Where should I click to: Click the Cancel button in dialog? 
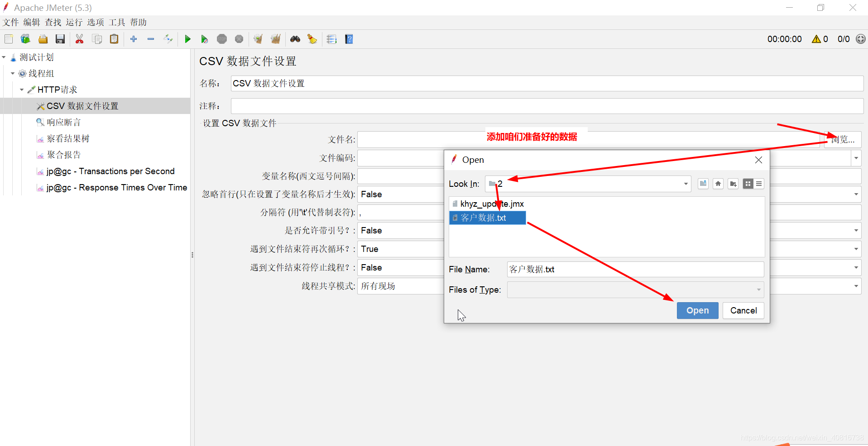[743, 311]
